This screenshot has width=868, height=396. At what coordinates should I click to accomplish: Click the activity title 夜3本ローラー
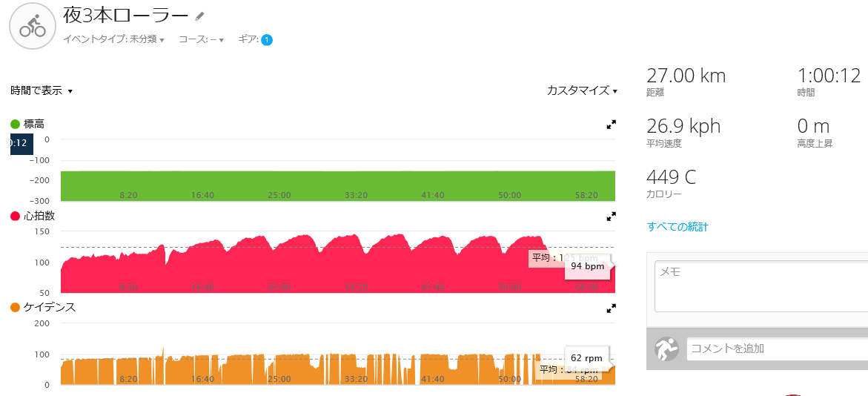click(x=126, y=16)
